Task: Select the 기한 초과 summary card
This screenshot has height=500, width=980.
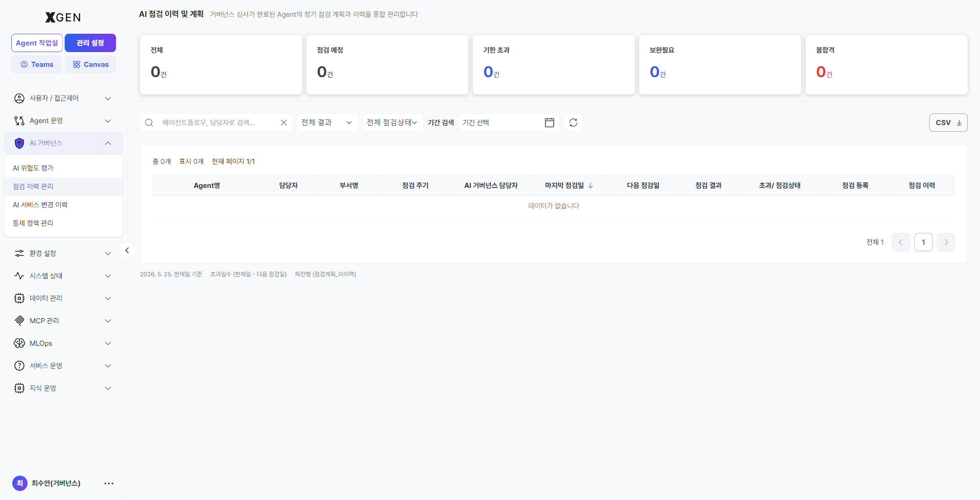Action: [554, 64]
